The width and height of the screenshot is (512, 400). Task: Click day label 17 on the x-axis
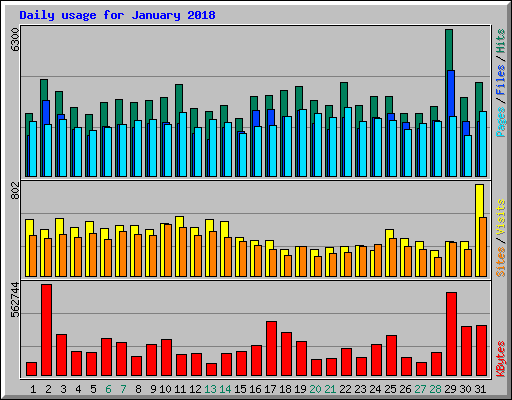coord(270,389)
